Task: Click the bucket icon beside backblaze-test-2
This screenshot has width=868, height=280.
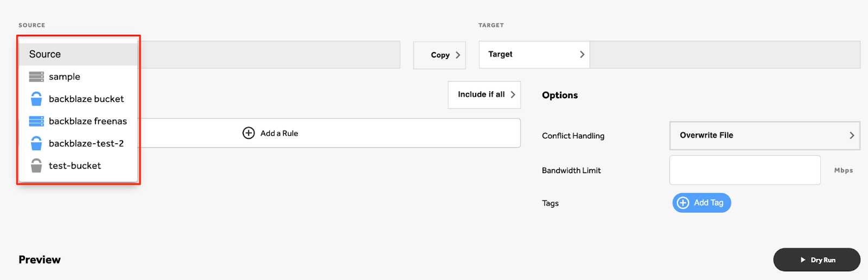Action: tap(36, 143)
